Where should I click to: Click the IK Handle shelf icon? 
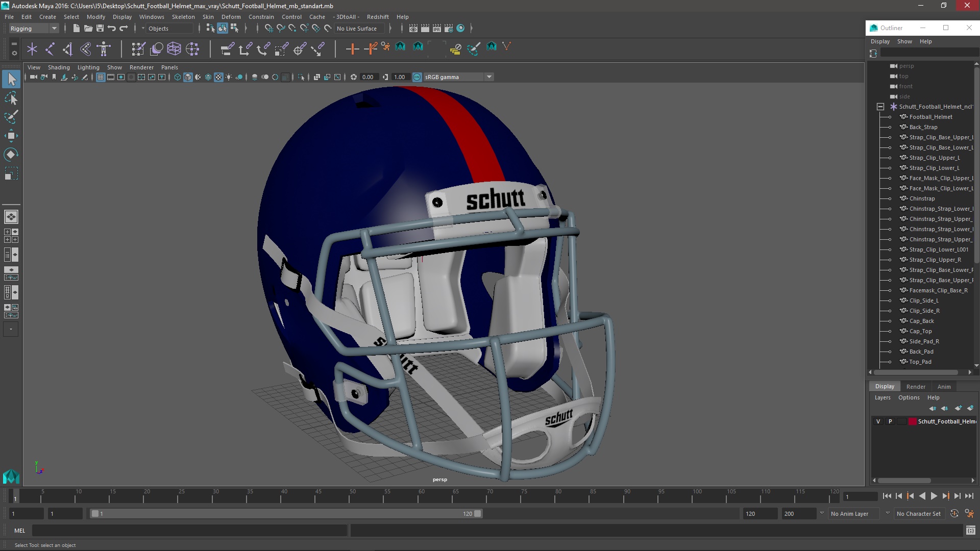tap(67, 49)
